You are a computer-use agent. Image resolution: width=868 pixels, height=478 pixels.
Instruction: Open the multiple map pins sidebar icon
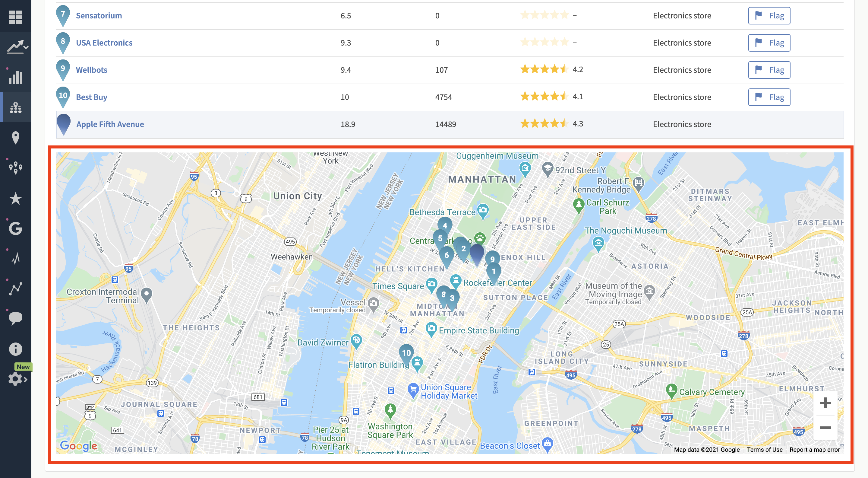15,168
